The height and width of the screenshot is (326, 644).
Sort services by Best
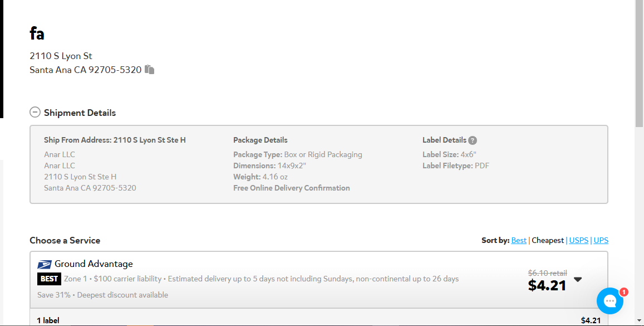519,241
